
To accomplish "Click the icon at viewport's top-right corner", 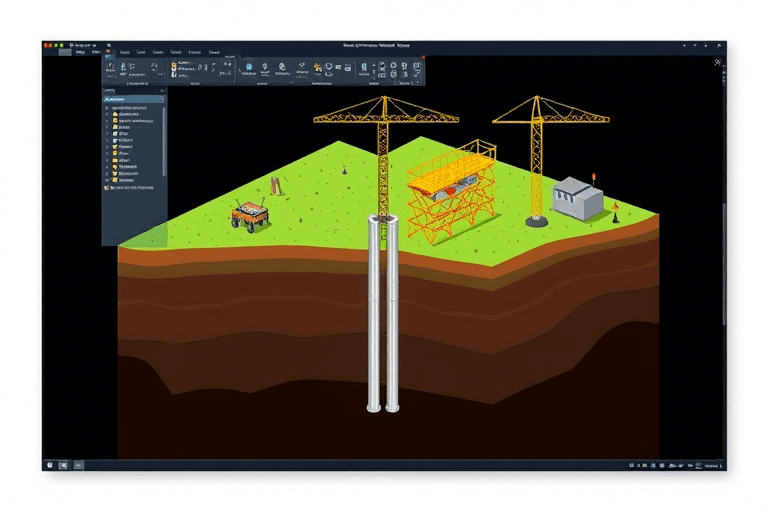I will [718, 62].
